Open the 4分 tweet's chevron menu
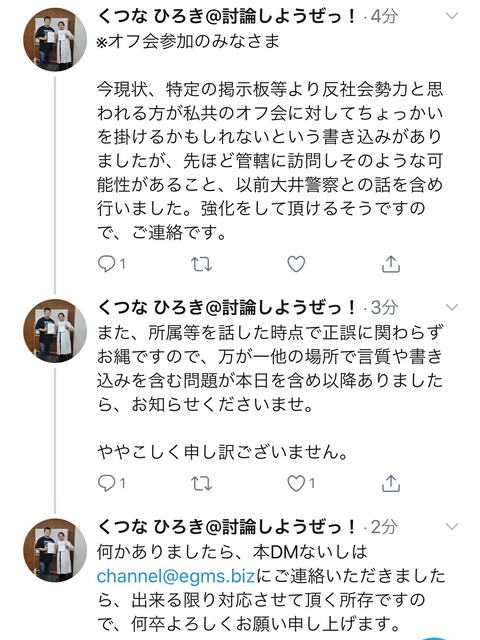The image size is (480, 640). point(452,16)
